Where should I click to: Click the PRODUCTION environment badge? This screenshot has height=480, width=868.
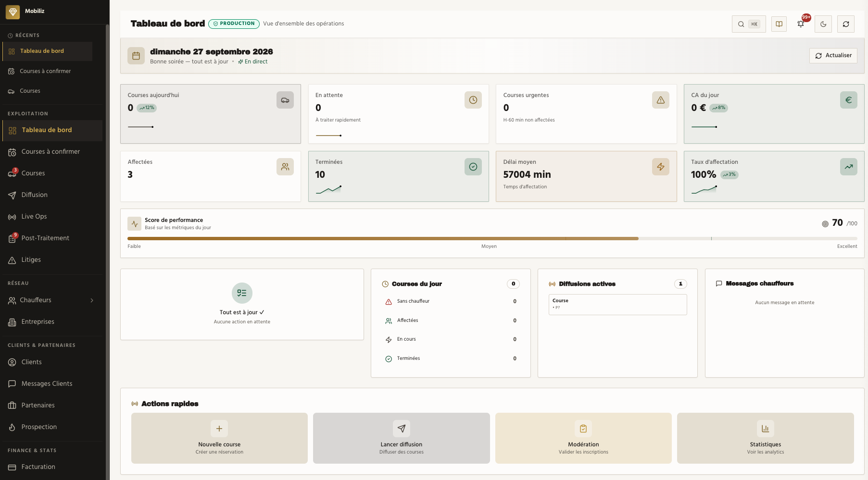coord(234,24)
